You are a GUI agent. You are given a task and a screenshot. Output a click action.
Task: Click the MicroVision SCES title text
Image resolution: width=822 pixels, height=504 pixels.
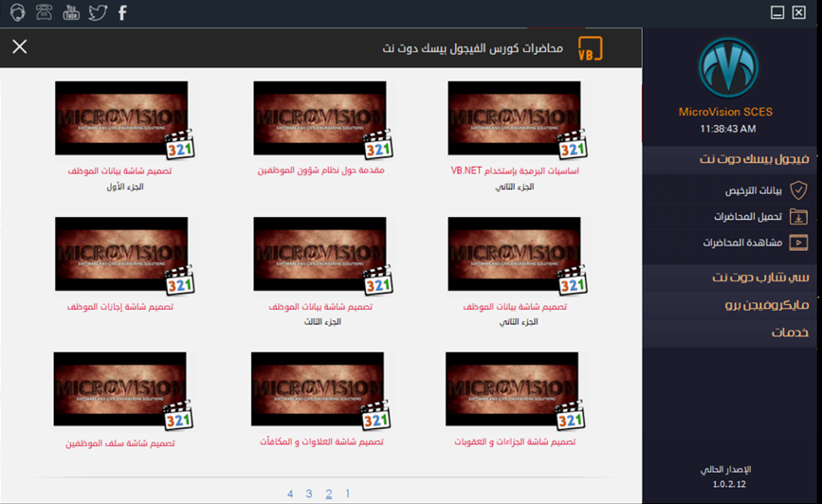(x=725, y=112)
